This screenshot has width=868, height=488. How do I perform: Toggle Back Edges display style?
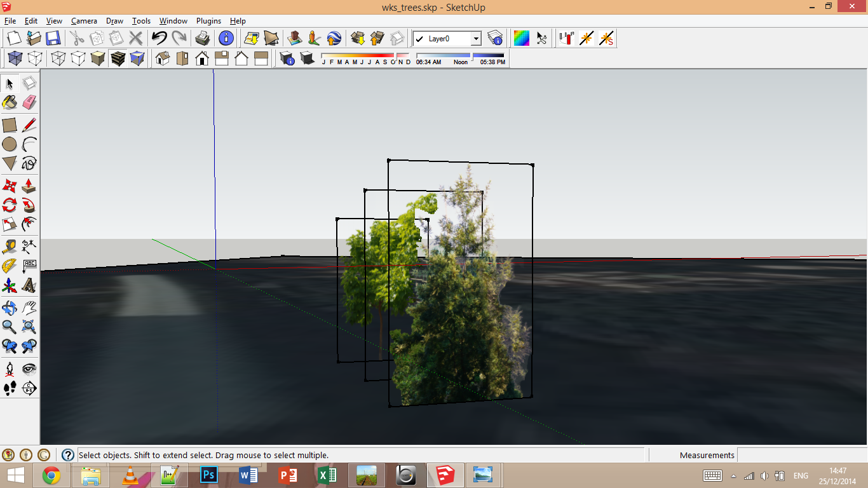[34, 59]
